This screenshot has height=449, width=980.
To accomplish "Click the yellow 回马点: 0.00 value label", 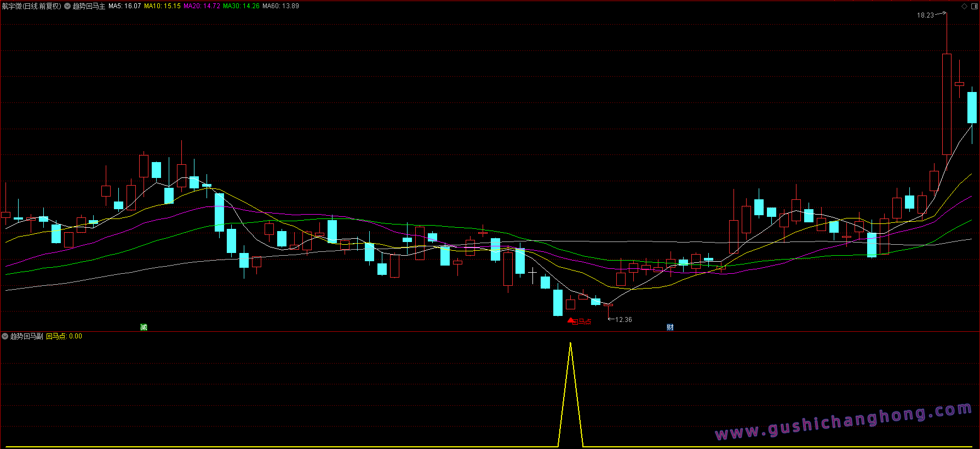I will pos(64,336).
